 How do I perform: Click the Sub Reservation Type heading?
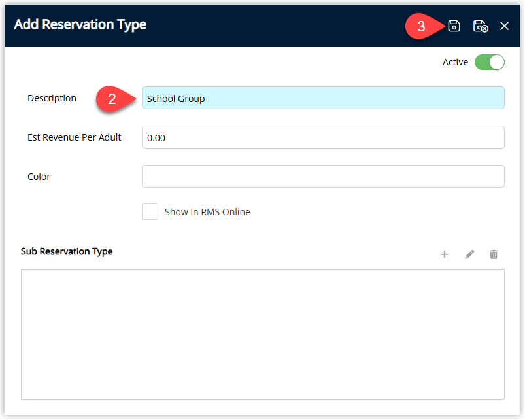pos(67,251)
